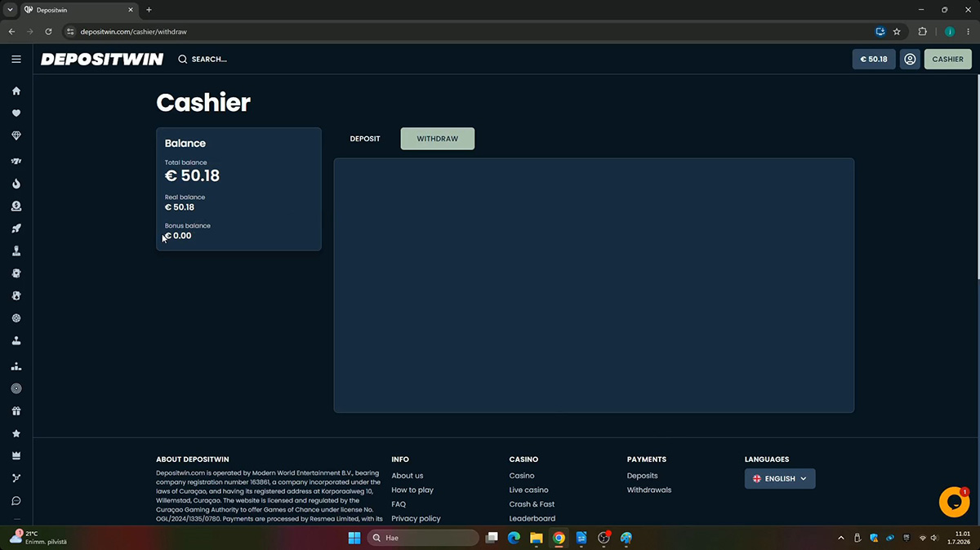The height and width of the screenshot is (550, 980).
Task: Open the Windows Start menu
Action: (354, 538)
